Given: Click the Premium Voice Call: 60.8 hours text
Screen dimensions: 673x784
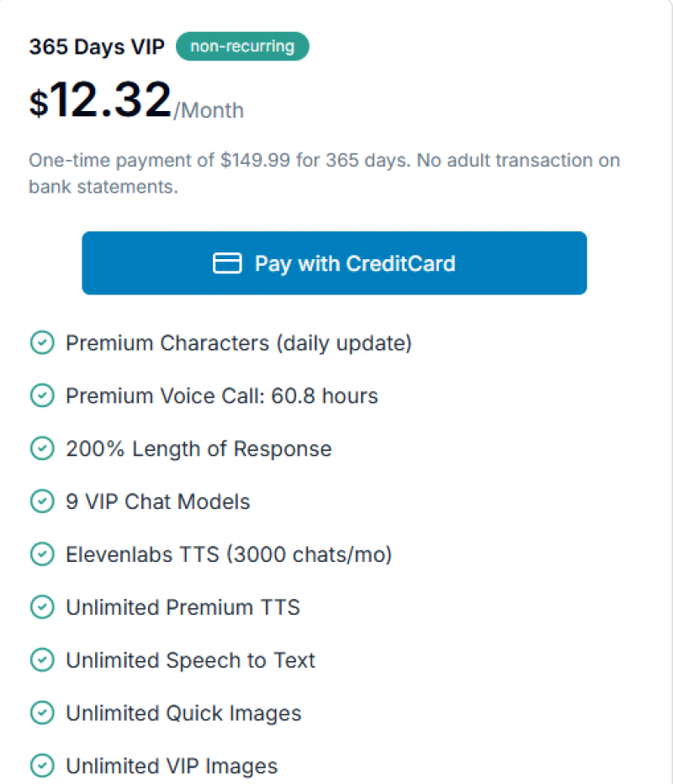Looking at the screenshot, I should click(222, 396).
